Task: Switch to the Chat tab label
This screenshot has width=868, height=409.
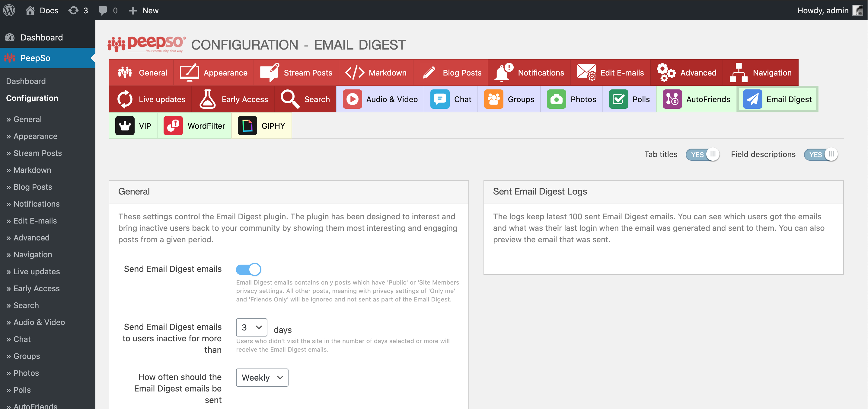Action: [463, 99]
